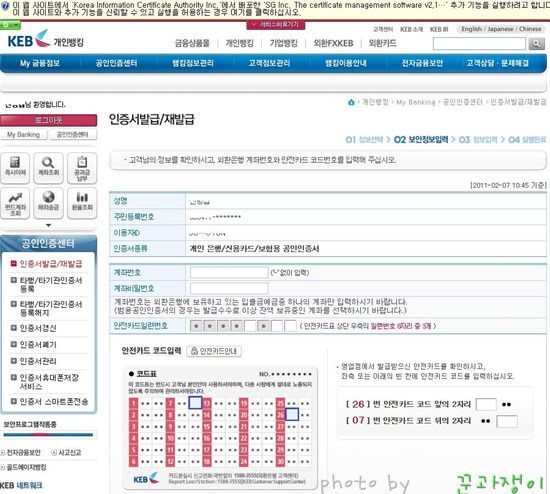Select 고객상담·문제해결 in the blue navigation bar
This screenshot has width=550, height=494.
[x=497, y=63]
